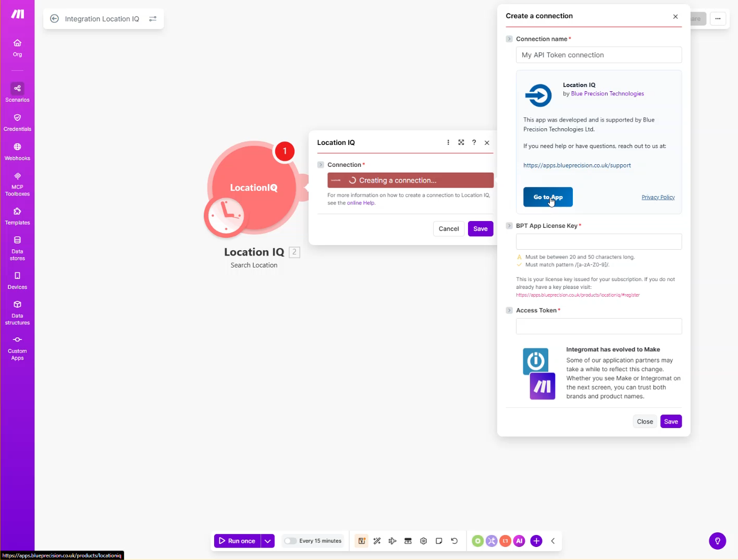
Task: Click Cancel in the Location IQ dialog
Action: point(448,229)
